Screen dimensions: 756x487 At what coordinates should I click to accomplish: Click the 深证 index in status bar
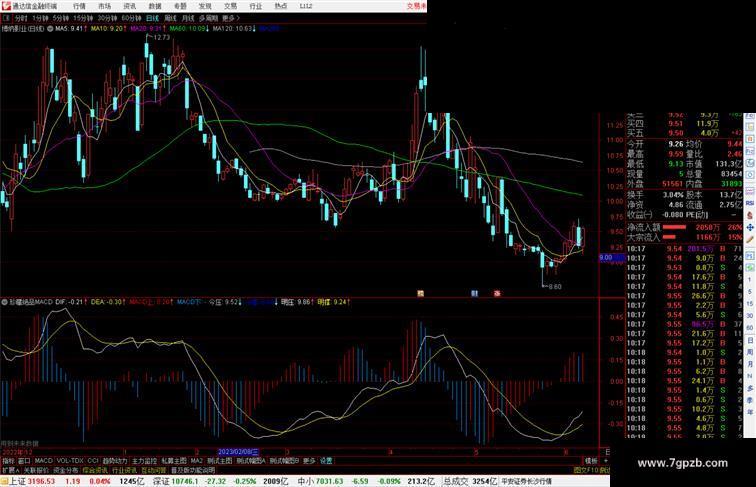161,481
